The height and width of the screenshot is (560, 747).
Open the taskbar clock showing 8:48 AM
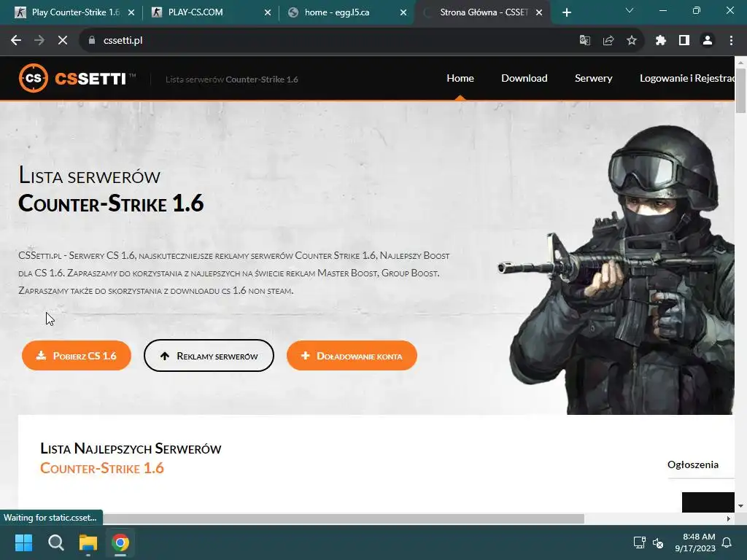tap(695, 542)
